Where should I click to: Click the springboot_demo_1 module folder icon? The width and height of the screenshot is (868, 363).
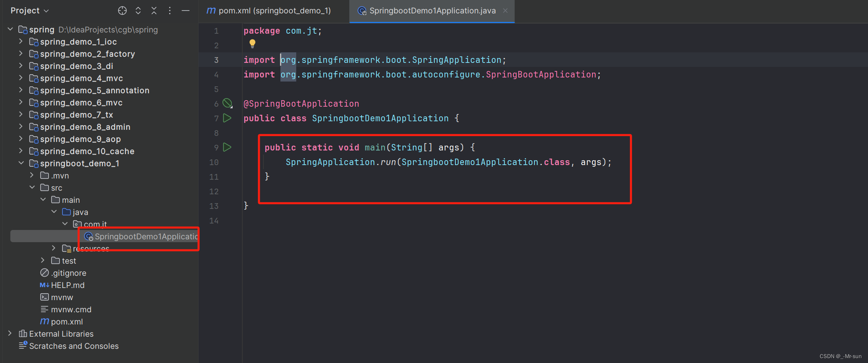34,163
